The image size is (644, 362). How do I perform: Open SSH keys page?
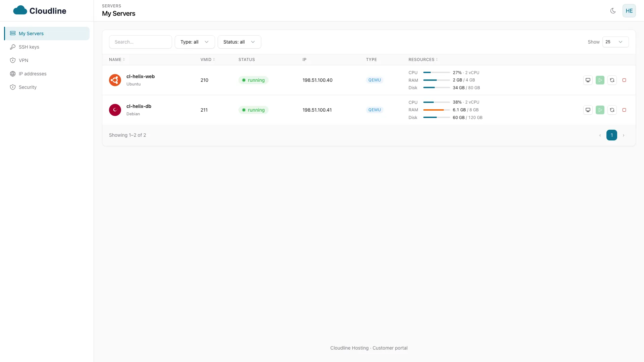point(47,47)
